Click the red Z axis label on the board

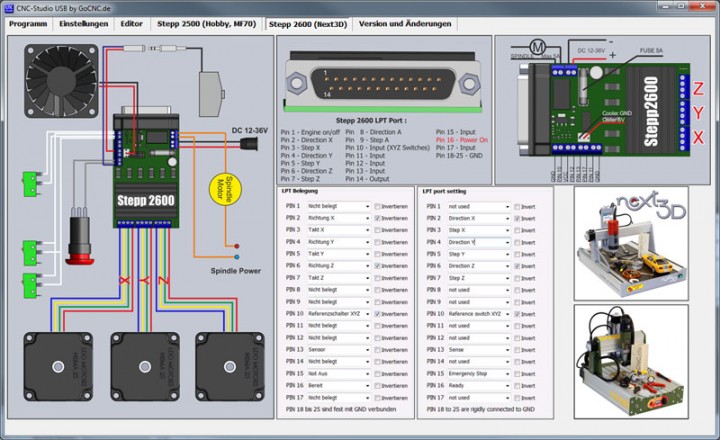(698, 89)
